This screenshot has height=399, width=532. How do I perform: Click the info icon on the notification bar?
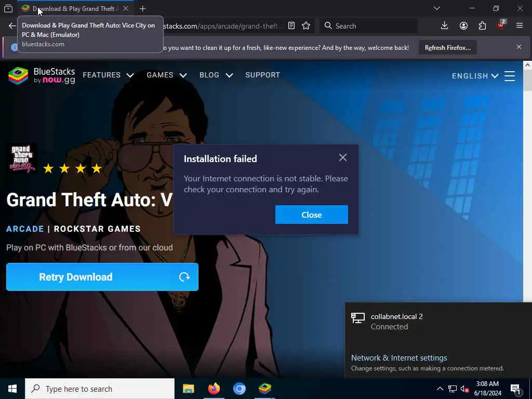pos(14,47)
